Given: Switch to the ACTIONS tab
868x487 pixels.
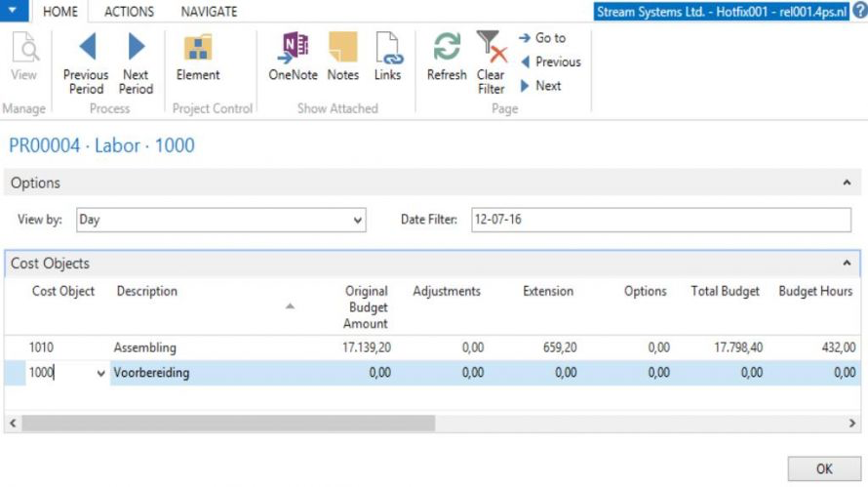Looking at the screenshot, I should tap(129, 12).
